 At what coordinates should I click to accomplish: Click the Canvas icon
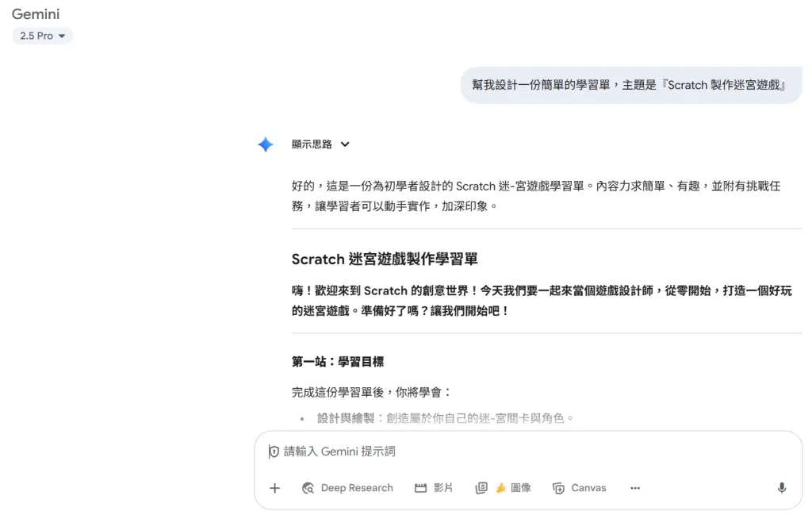pyautogui.click(x=559, y=488)
